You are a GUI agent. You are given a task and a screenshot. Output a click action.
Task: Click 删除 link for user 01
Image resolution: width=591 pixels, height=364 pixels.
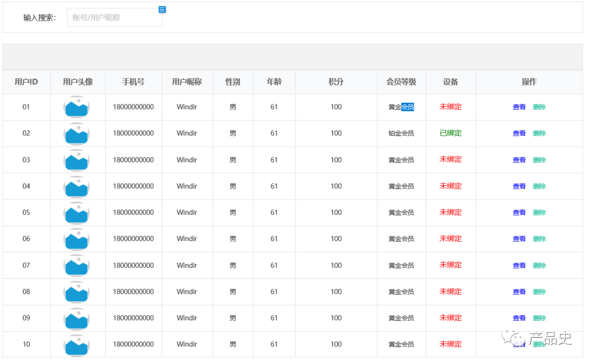coord(539,107)
